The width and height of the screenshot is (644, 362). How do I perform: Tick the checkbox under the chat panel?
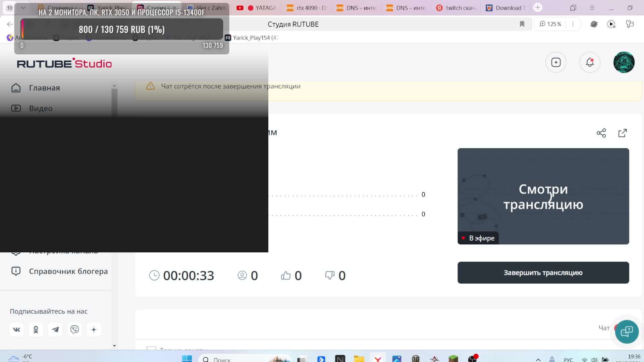tap(151, 349)
